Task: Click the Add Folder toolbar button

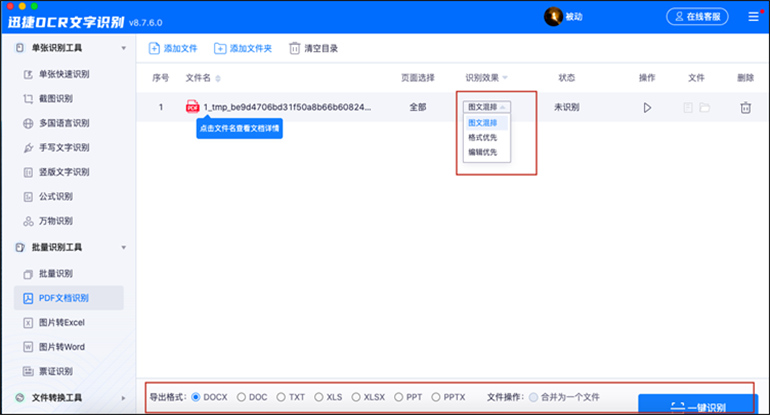Action: click(x=243, y=48)
